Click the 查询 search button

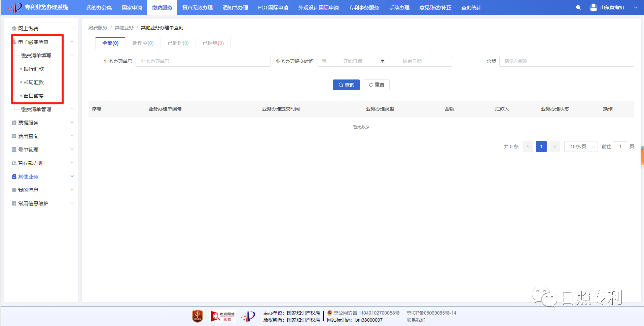point(346,85)
